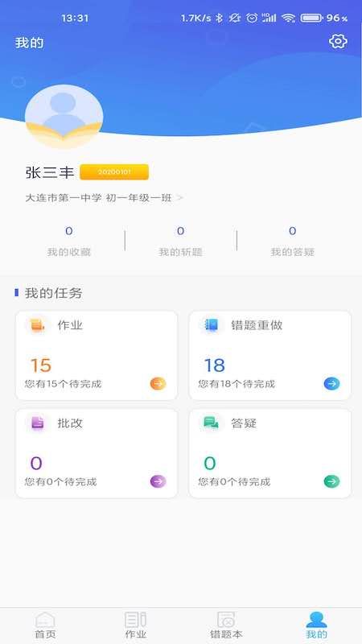Open settings via the gear icon

pos(338,42)
